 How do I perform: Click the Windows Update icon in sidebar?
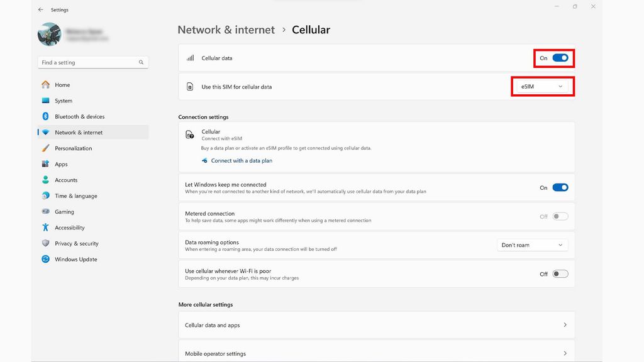click(x=45, y=259)
